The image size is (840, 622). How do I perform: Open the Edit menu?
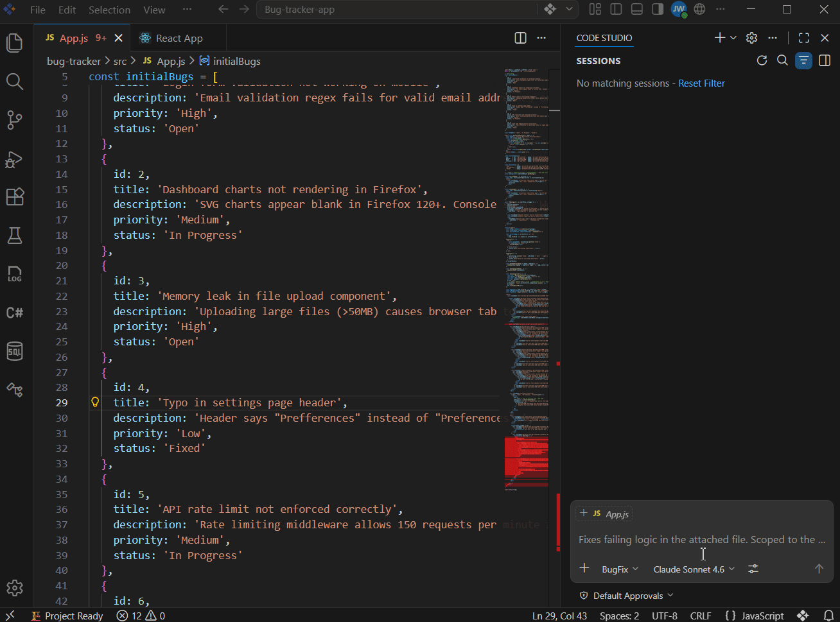click(x=67, y=10)
